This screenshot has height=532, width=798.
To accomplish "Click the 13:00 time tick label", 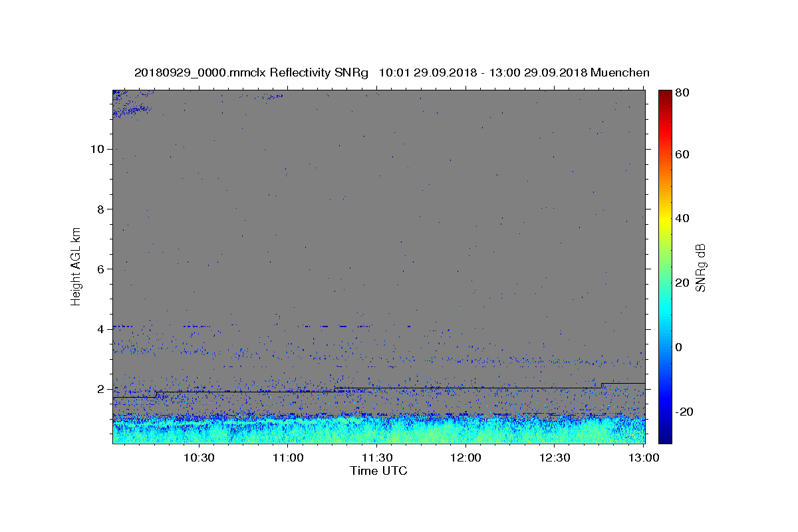I will 644,458.
